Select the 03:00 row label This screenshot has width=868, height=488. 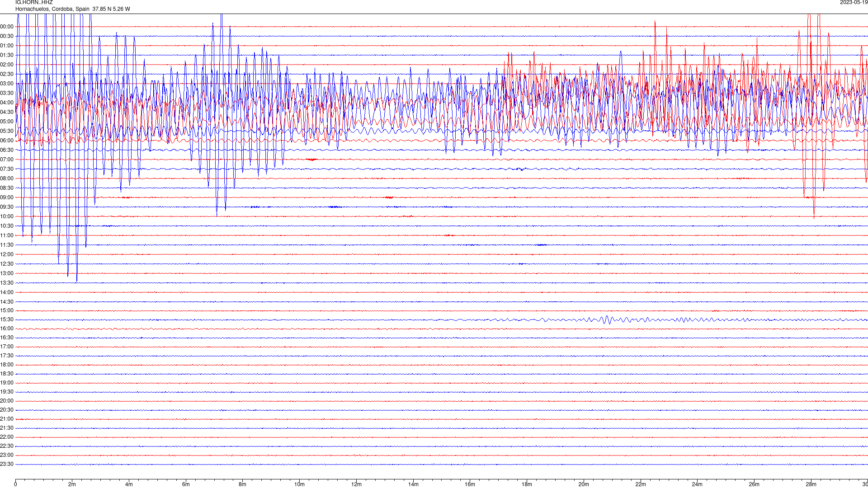pos(7,84)
